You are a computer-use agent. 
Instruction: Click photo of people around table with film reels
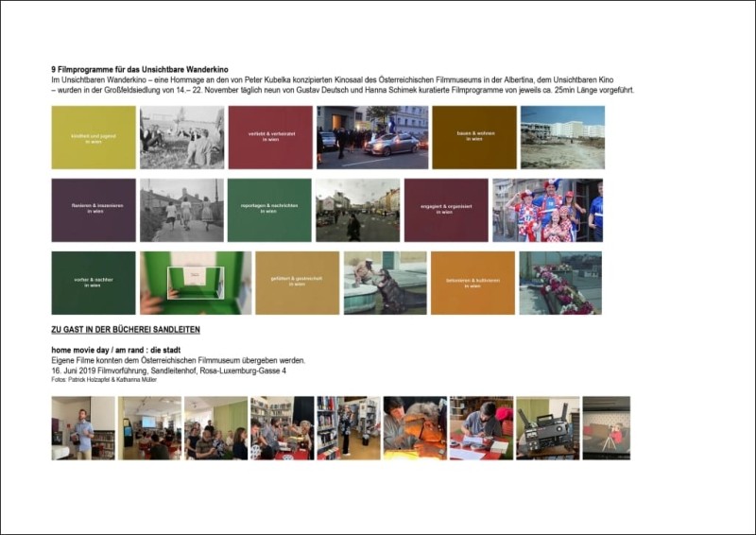point(283,428)
